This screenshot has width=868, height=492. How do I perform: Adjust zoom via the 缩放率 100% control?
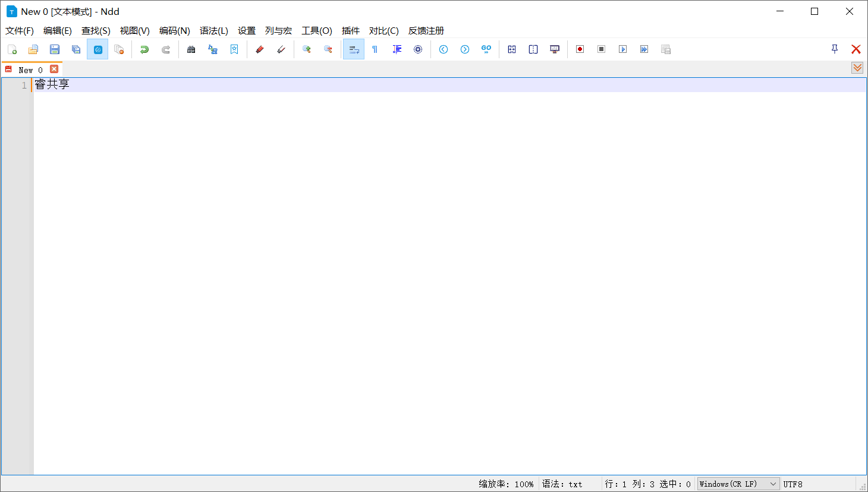[506, 484]
